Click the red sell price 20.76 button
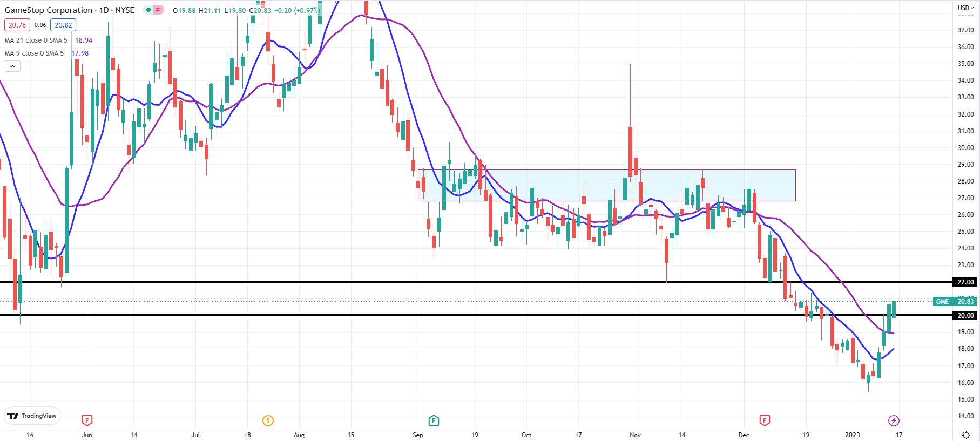This screenshot has height=441, width=980. click(17, 25)
